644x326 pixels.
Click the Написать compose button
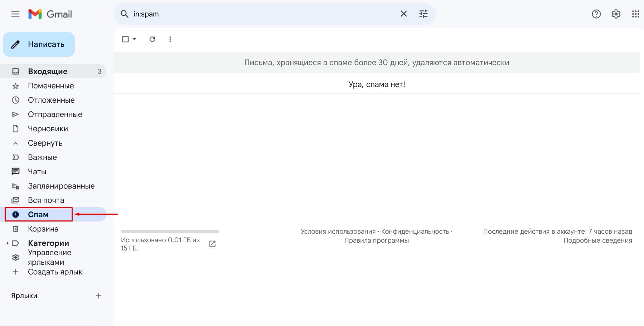[x=39, y=44]
